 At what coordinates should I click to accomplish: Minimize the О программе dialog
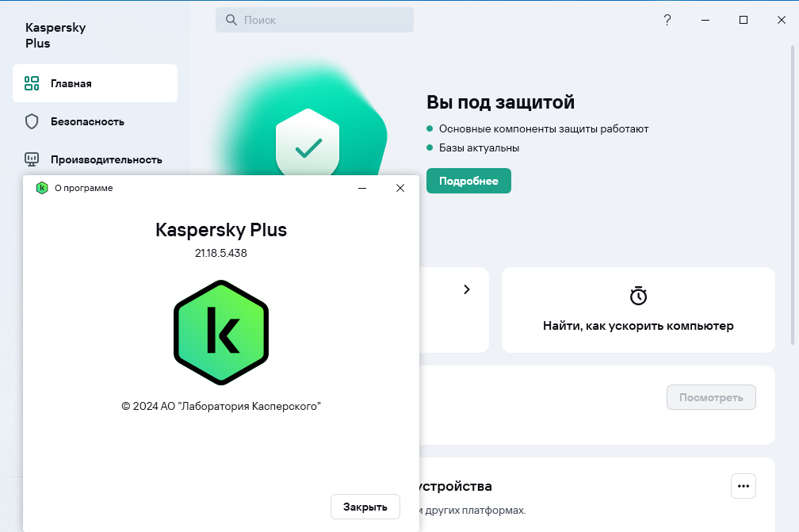(362, 188)
